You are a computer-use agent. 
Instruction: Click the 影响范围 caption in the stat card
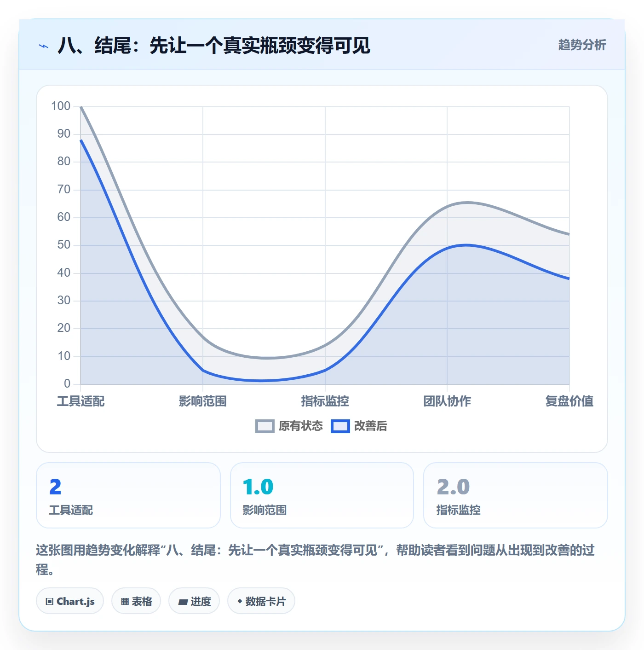point(264,510)
